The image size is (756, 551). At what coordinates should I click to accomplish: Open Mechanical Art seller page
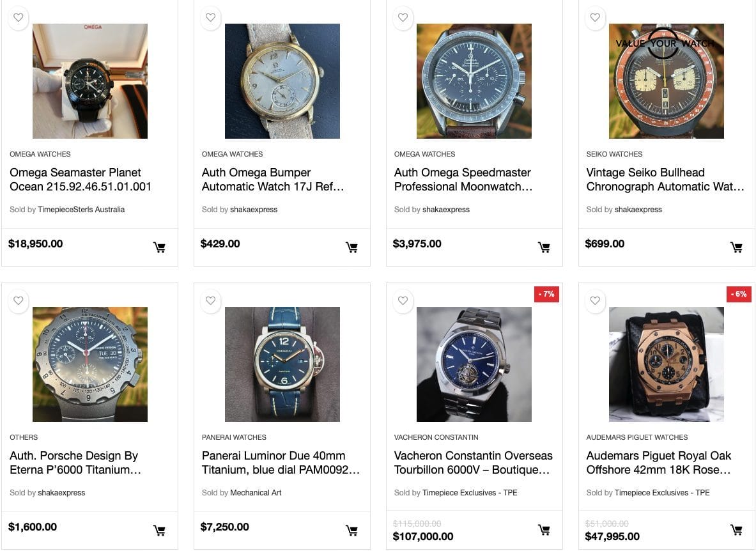256,493
